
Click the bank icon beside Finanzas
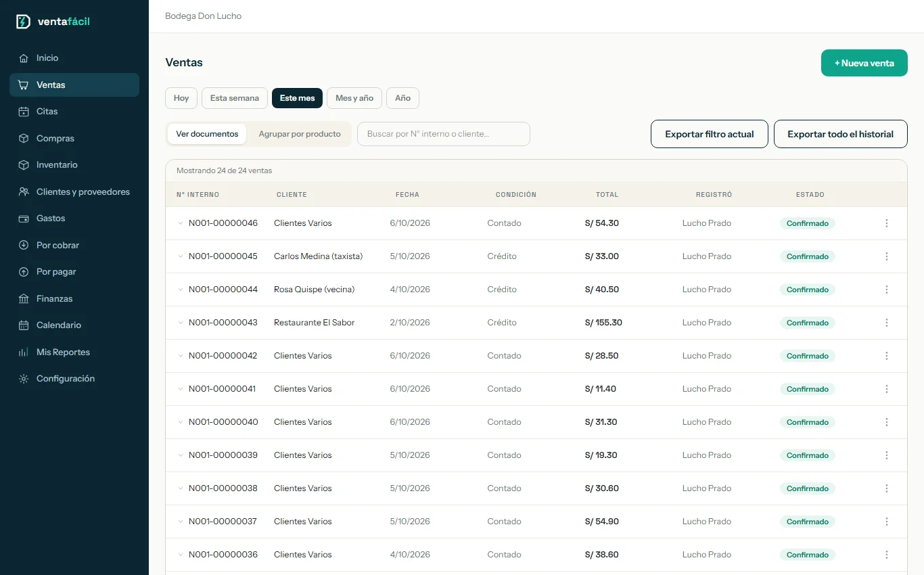coord(24,299)
